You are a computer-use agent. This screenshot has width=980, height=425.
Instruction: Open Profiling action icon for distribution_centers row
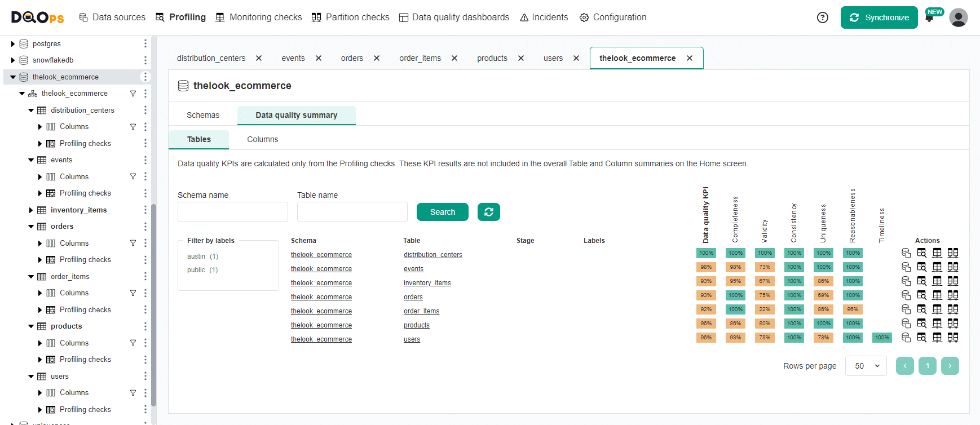click(921, 253)
